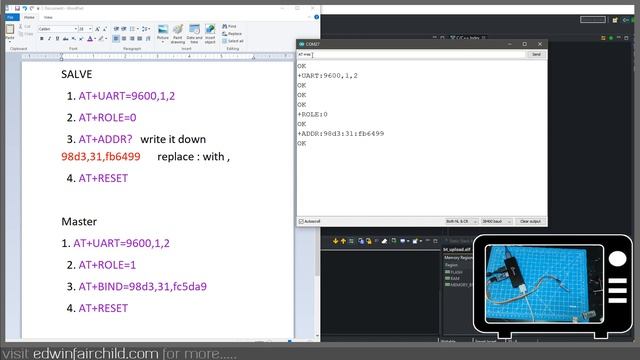Click the +ROLE:0 output line
Screen dimensions: 640x360
point(313,114)
